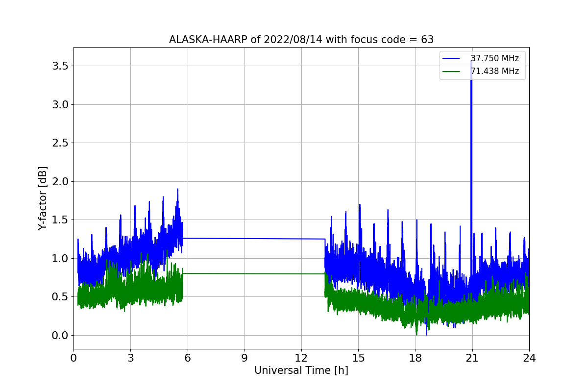The width and height of the screenshot is (588, 392).
Task: Click the x-axis tick label 24
Action: point(529,358)
